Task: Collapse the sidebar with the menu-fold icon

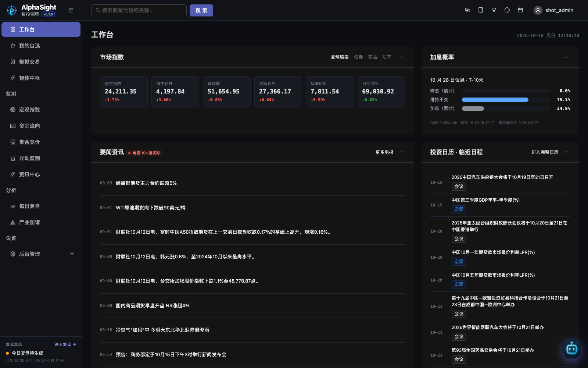Action: click(71, 10)
